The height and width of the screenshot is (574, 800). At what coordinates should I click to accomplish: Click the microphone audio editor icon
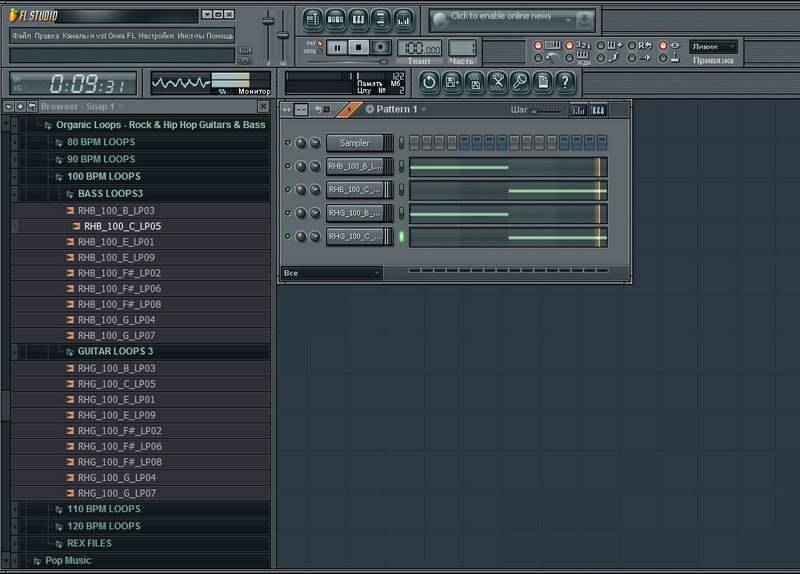(x=520, y=82)
